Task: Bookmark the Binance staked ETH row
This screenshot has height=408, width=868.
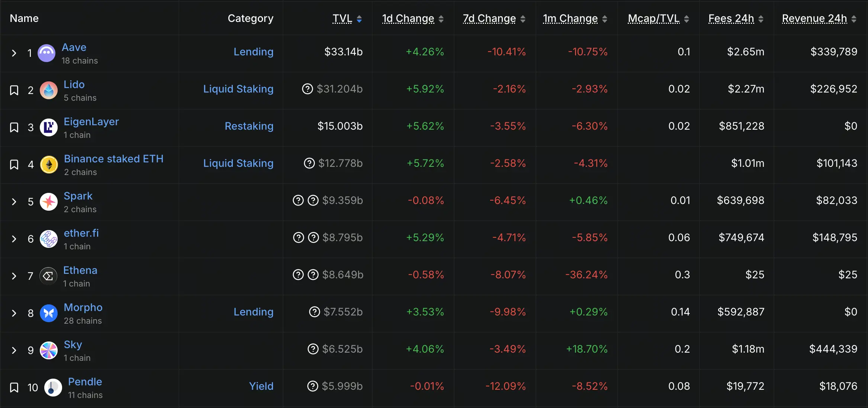Action: (x=14, y=164)
